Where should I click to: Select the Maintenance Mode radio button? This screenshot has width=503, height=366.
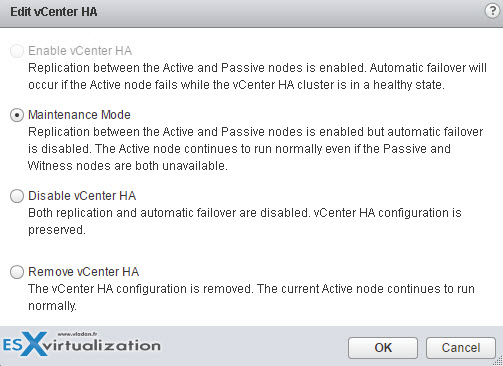click(17, 115)
